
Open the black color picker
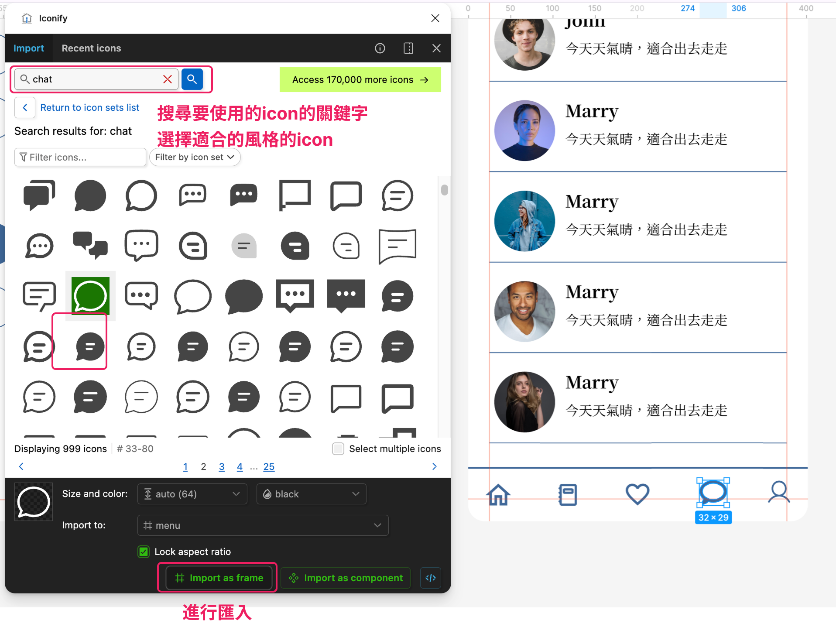(x=311, y=494)
